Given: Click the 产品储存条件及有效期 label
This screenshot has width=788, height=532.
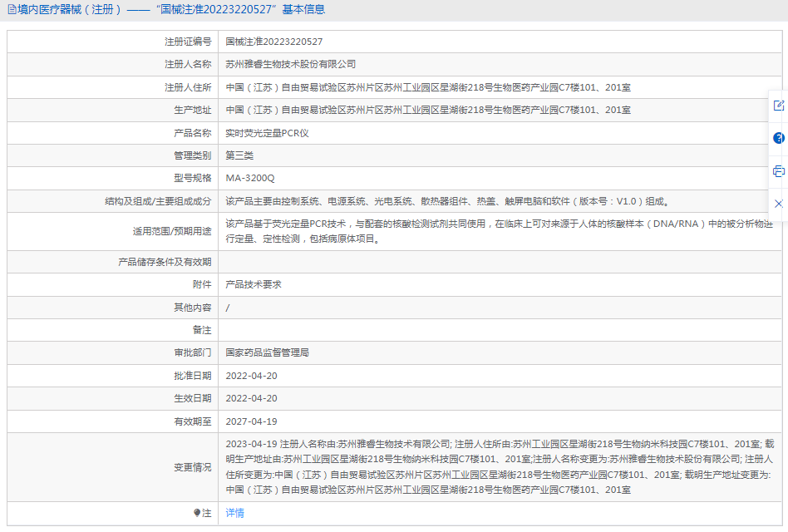Looking at the screenshot, I should coord(165,262).
